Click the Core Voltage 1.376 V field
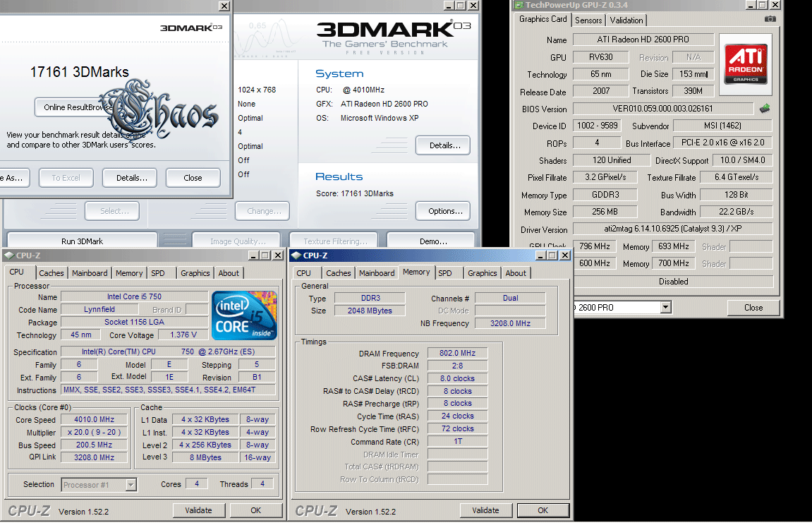 [183, 335]
